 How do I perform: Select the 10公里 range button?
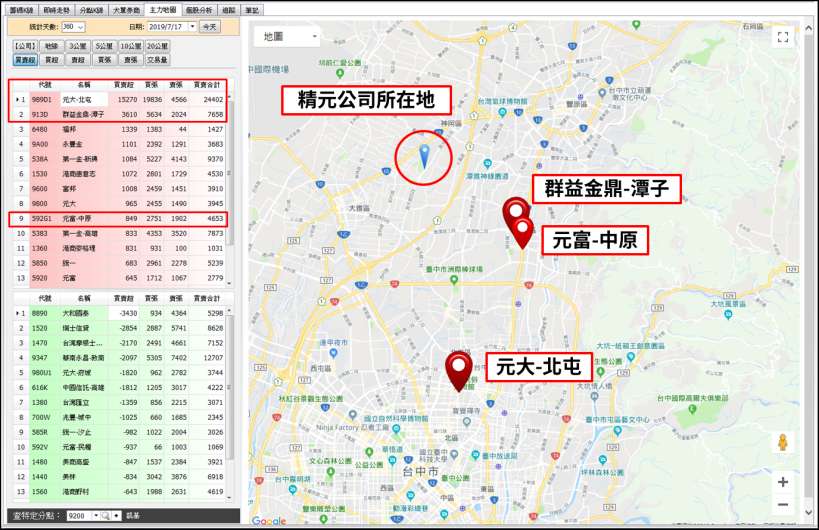click(x=131, y=46)
